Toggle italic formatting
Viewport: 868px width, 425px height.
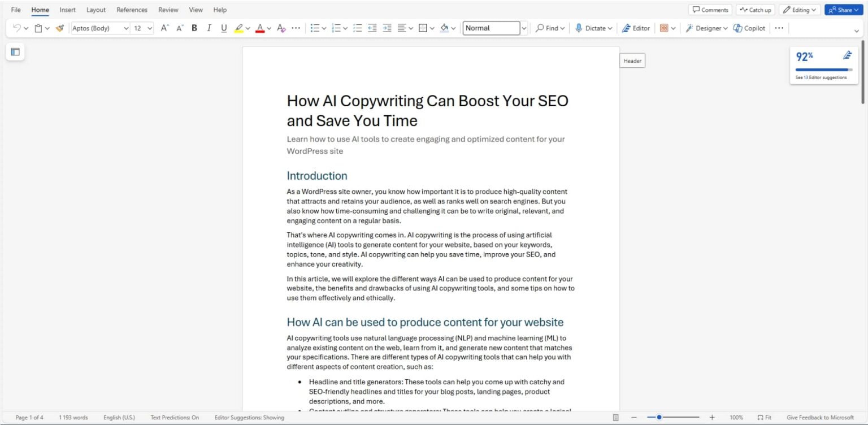(209, 28)
